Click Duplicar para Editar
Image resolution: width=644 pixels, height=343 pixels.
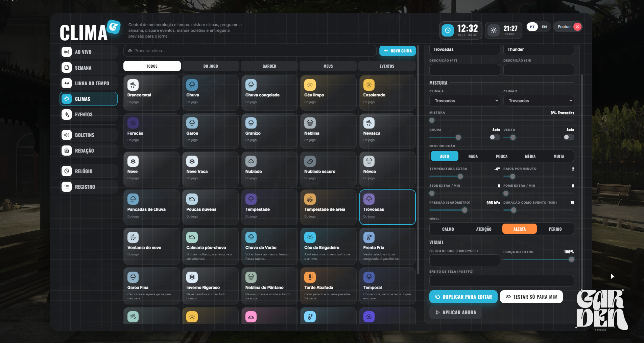(463, 297)
